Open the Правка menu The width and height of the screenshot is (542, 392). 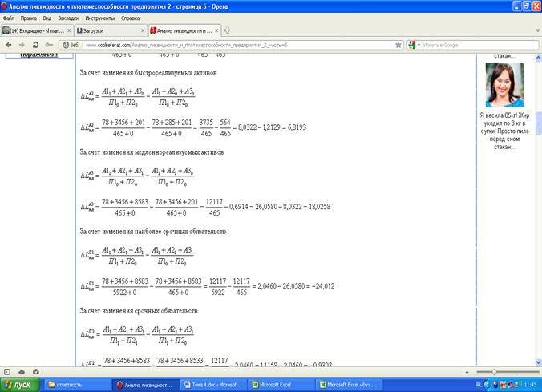tap(28, 18)
